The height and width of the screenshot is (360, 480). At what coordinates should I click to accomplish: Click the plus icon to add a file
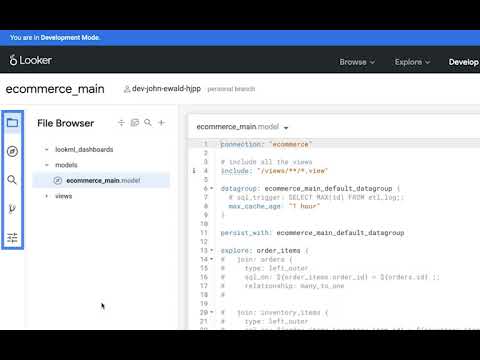click(162, 123)
